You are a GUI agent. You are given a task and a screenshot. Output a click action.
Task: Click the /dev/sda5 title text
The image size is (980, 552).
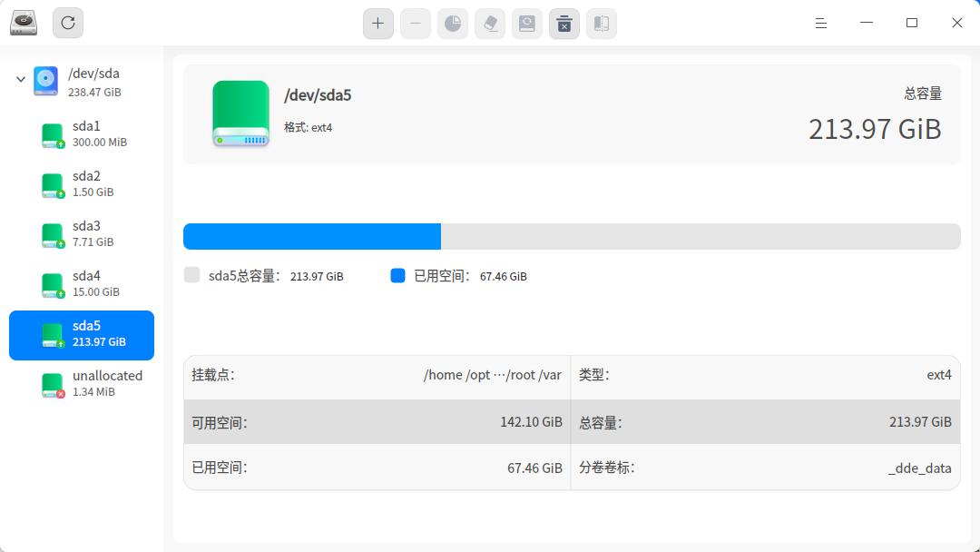(318, 95)
